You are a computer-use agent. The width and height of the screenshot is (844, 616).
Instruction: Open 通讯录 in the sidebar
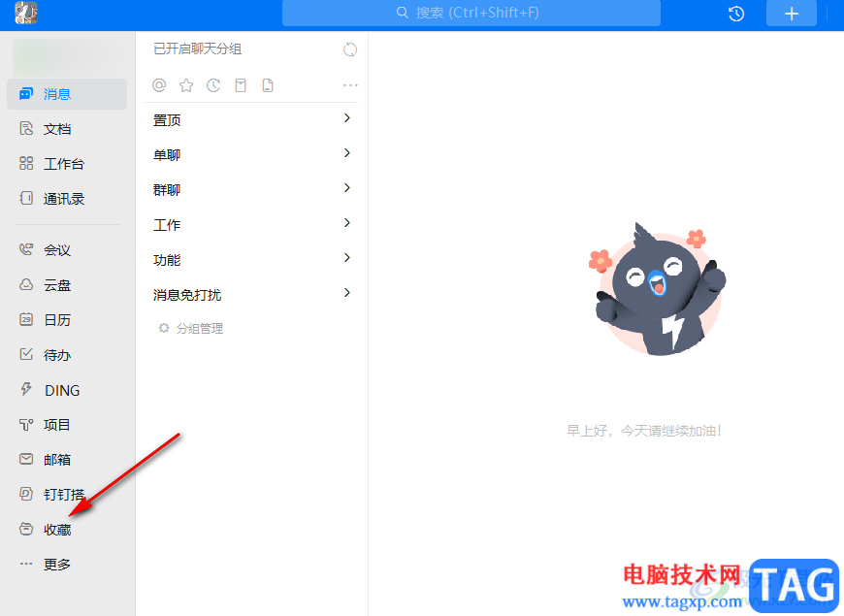tap(67, 199)
